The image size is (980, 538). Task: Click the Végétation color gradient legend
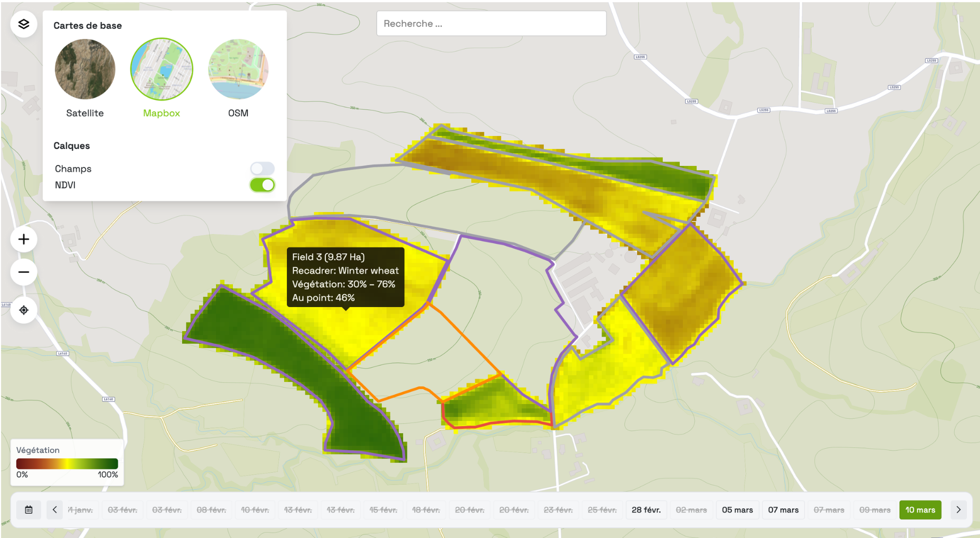pyautogui.click(x=67, y=464)
